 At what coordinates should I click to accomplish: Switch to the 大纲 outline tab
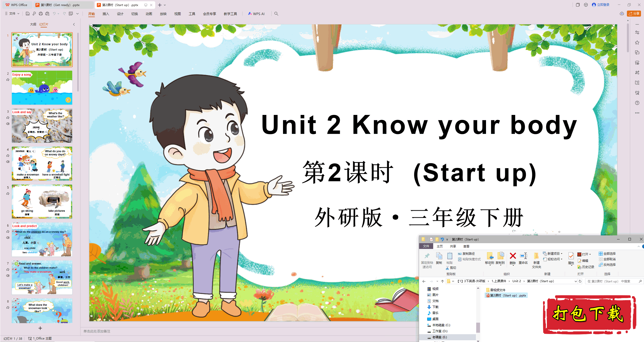33,24
